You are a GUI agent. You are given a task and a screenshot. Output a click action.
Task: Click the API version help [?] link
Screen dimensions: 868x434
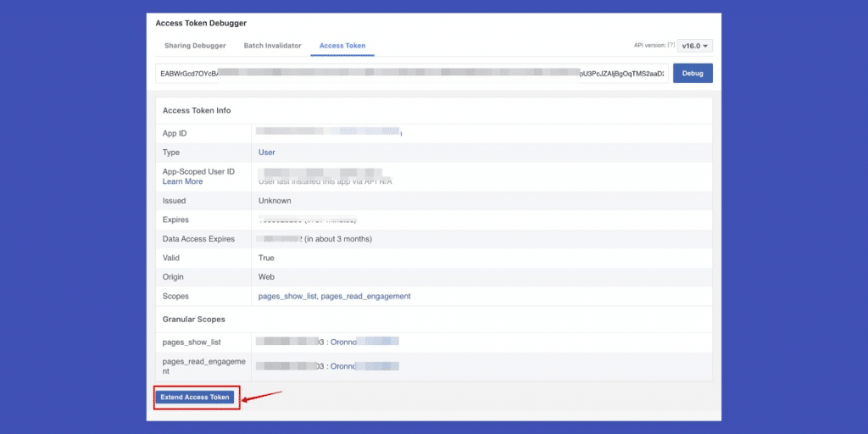[671, 46]
